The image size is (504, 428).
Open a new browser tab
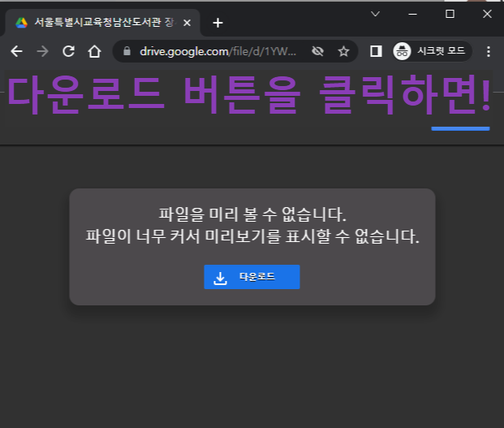point(218,23)
